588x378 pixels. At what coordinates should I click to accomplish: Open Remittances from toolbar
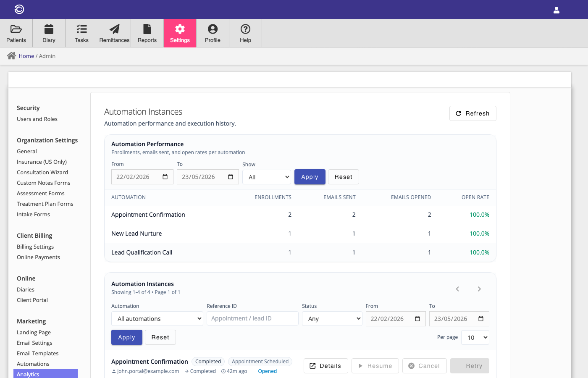115,33
